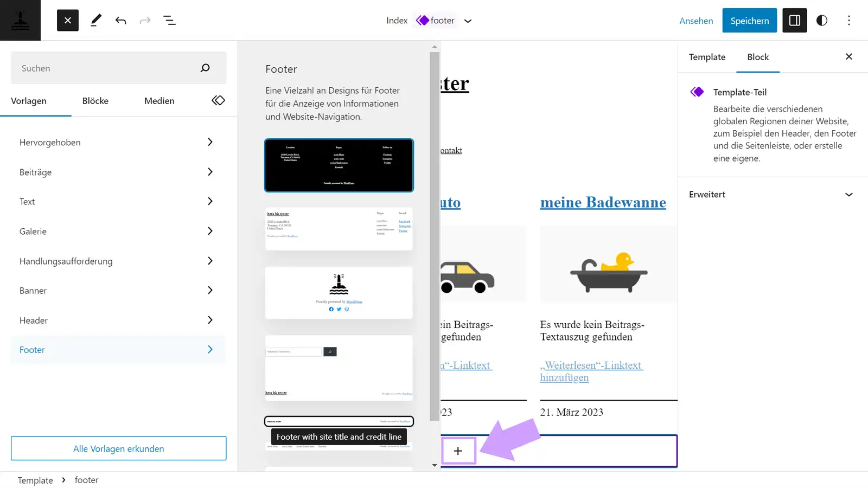This screenshot has height=488, width=868.
Task: Click the magnifier search icon
Action: click(205, 68)
